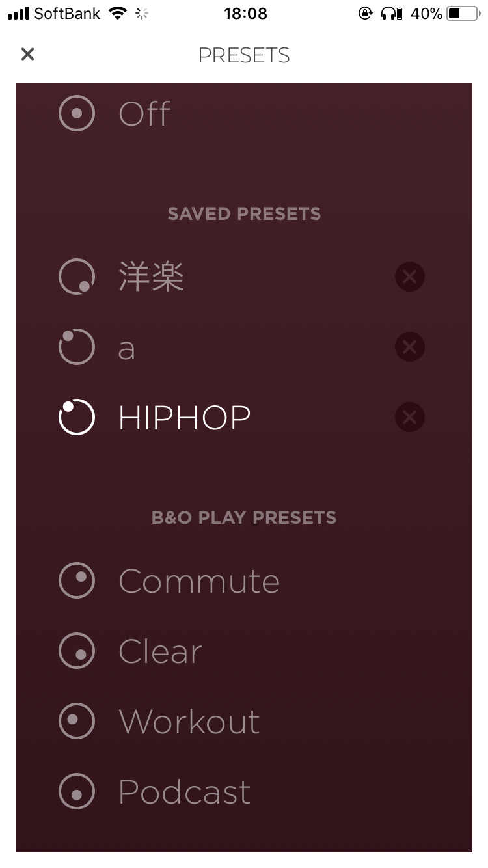Delete the HIPHOP preset via its X

pyautogui.click(x=410, y=417)
